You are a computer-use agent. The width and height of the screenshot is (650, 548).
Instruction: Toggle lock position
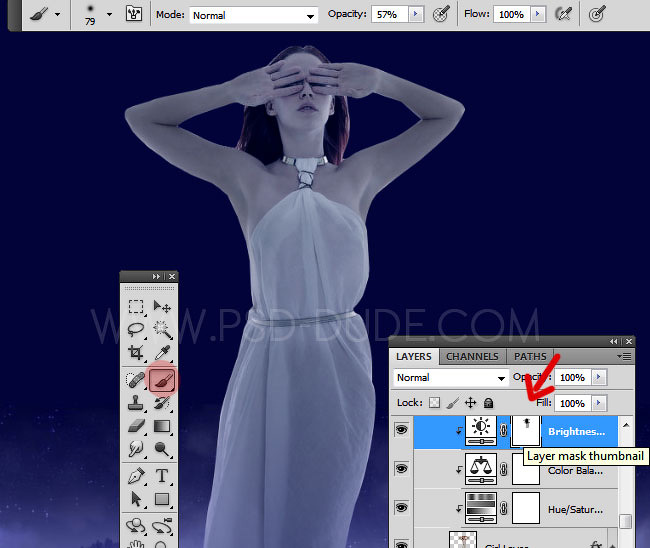click(x=471, y=403)
